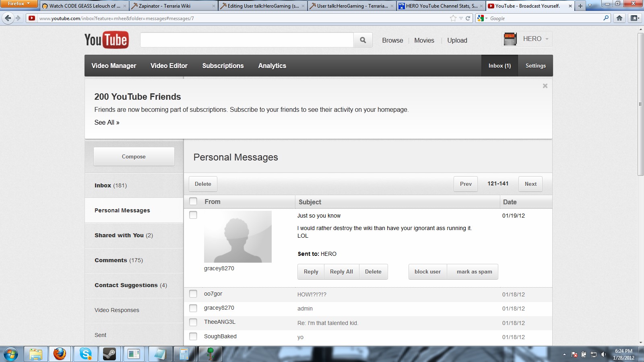The image size is (644, 362).
Task: Launch Terraria from the taskbar
Action: (x=210, y=354)
